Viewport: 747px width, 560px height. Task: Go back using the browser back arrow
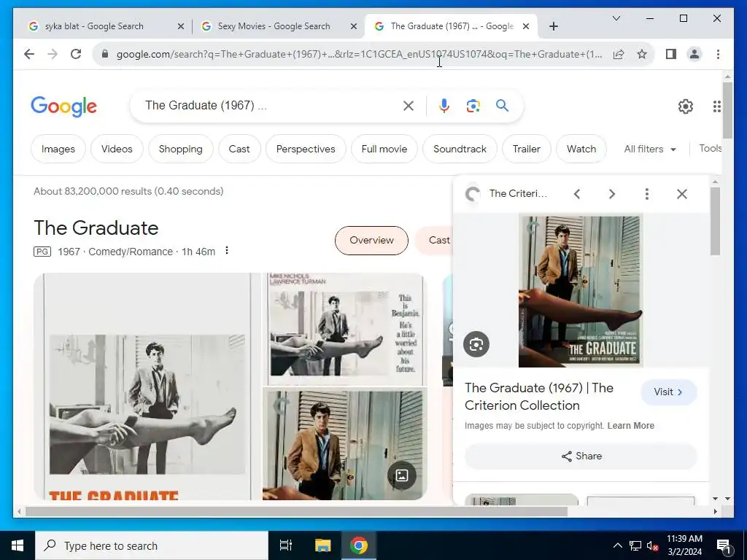point(29,54)
